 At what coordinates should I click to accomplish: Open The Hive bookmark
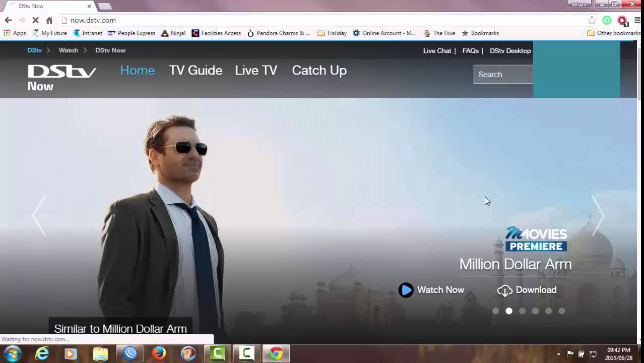[x=439, y=33]
